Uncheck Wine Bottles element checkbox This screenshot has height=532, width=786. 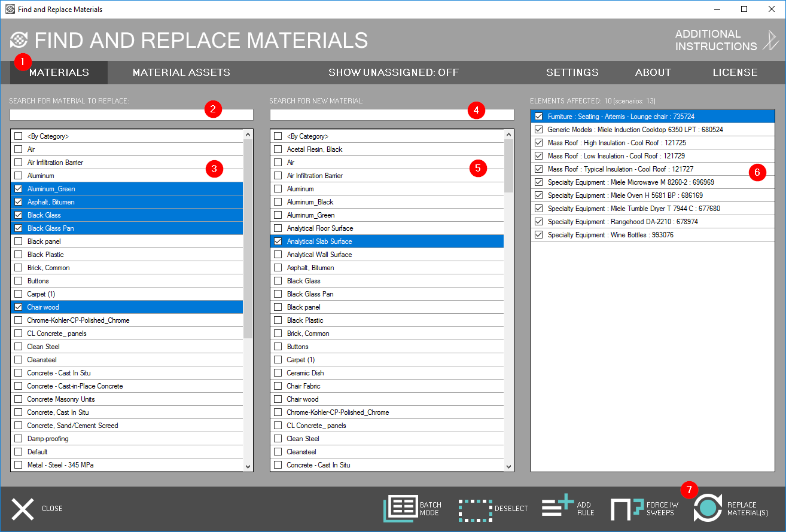[539, 235]
